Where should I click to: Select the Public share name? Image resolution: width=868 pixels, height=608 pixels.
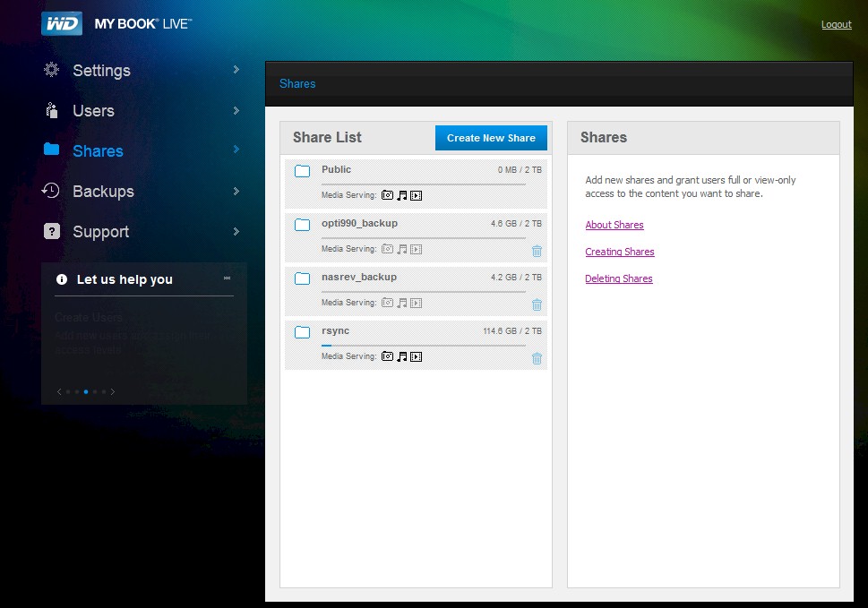[336, 169]
